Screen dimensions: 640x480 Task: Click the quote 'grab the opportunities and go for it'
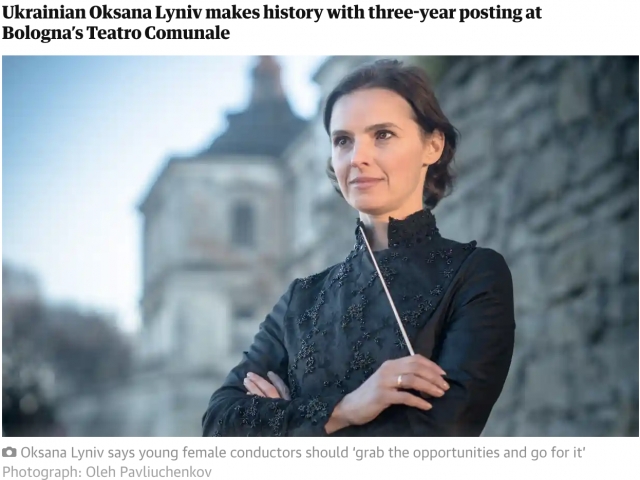469,453
